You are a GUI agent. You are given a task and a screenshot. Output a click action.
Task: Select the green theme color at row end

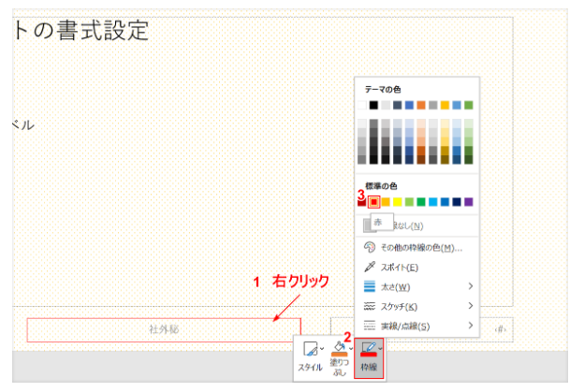(469, 105)
